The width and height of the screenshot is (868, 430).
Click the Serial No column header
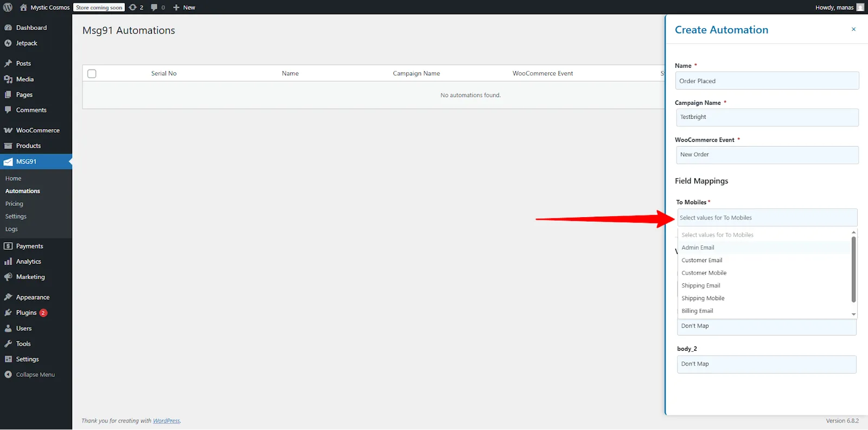point(164,73)
